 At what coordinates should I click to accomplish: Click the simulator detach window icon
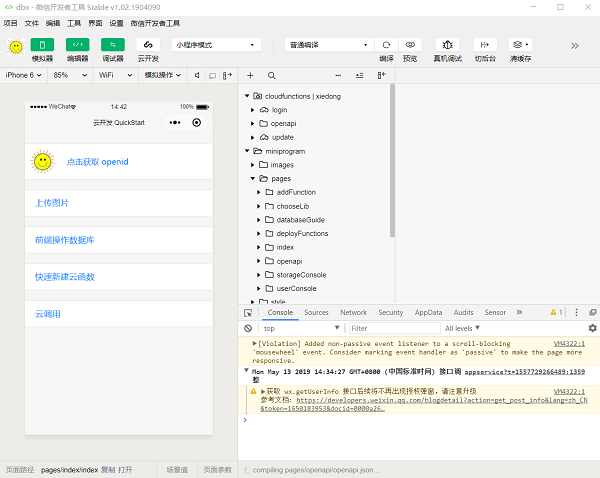212,76
